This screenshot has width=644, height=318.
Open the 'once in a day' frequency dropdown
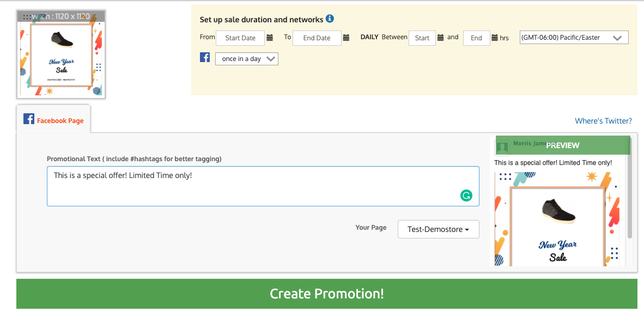pos(247,59)
